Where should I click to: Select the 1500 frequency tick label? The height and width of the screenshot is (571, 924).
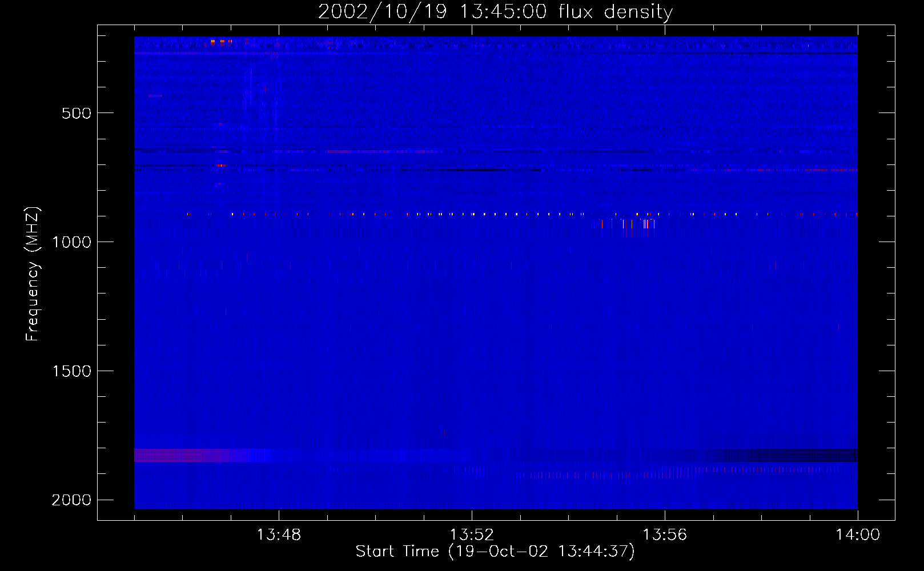tap(71, 371)
